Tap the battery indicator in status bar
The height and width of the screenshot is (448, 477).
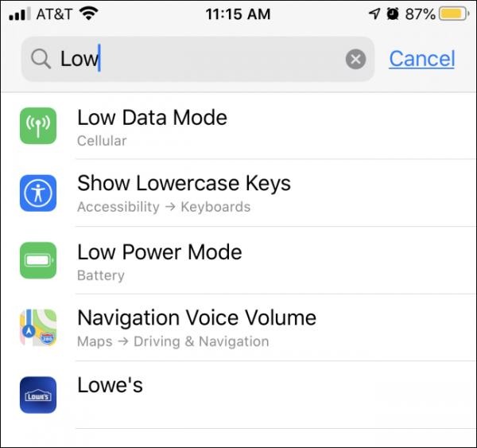click(x=454, y=14)
